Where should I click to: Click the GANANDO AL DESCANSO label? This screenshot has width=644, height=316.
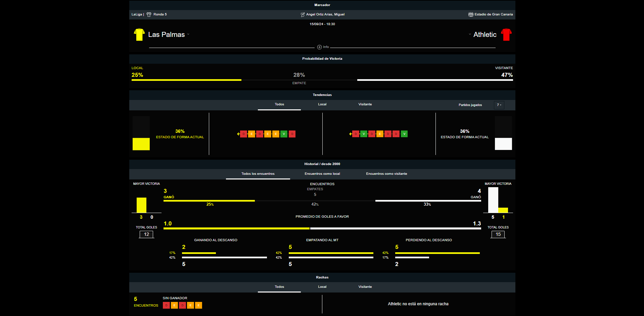click(x=216, y=240)
